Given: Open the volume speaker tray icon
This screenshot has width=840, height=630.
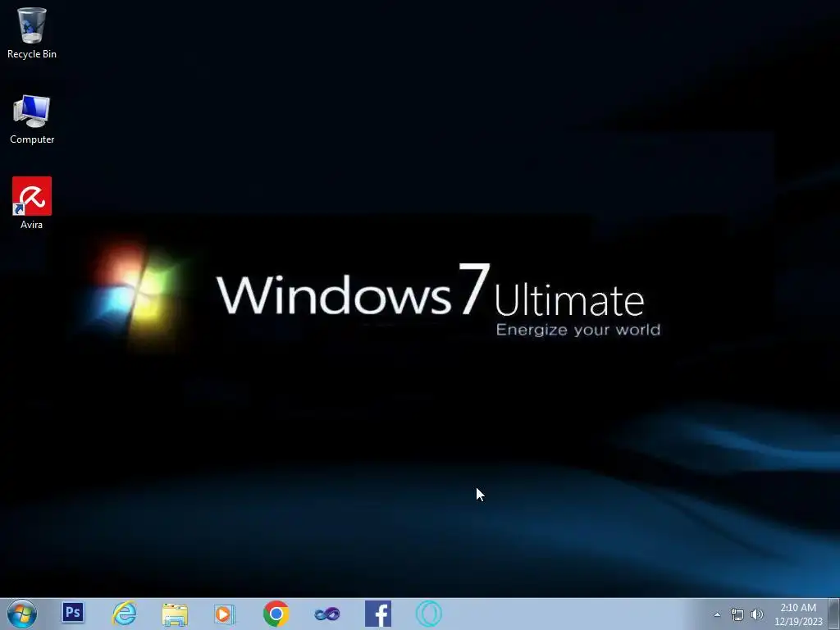Looking at the screenshot, I should click(756, 614).
